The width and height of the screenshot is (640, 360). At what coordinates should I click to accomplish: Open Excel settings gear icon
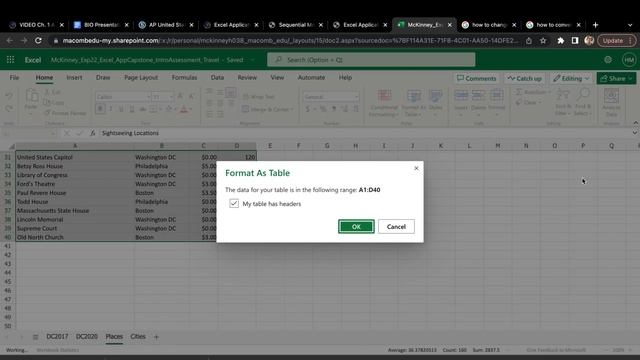(608, 60)
